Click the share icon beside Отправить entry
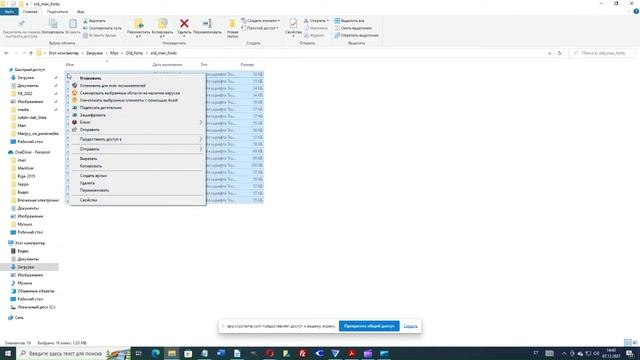The image size is (640, 360). (74, 129)
